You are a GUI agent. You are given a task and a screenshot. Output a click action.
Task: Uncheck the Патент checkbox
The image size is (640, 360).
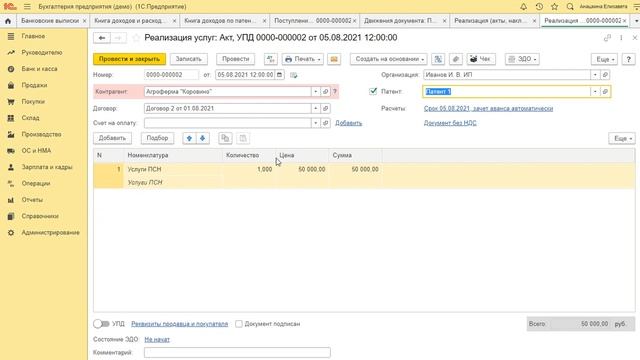pos(373,91)
